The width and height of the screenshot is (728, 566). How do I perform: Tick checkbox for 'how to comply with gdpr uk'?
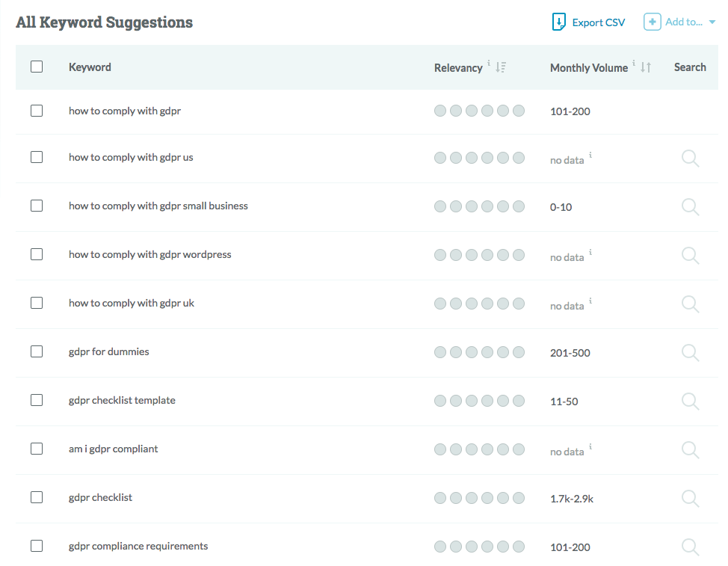[37, 304]
